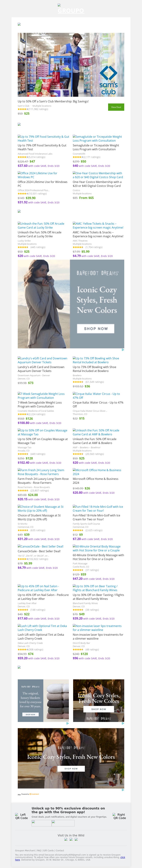Image resolution: width=142 pixels, height=868 pixels.
Task: Open the middle social icon under Visit Us
Action: tap(71, 839)
